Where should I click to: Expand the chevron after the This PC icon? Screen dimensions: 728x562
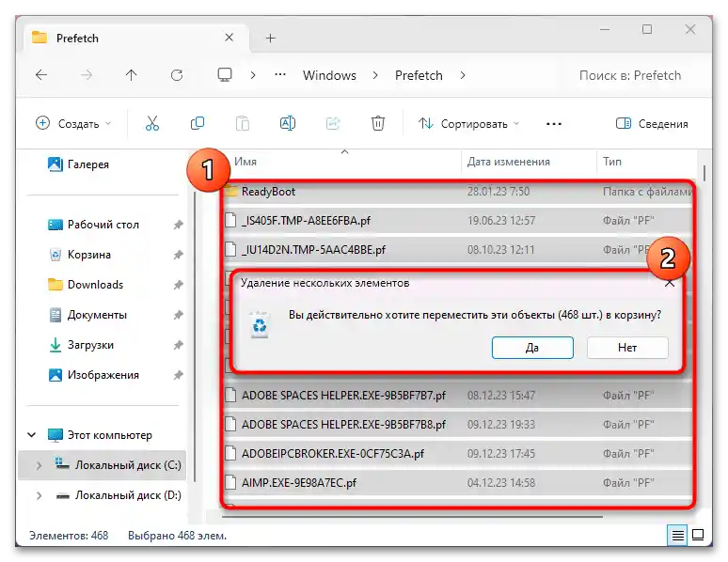click(x=253, y=75)
